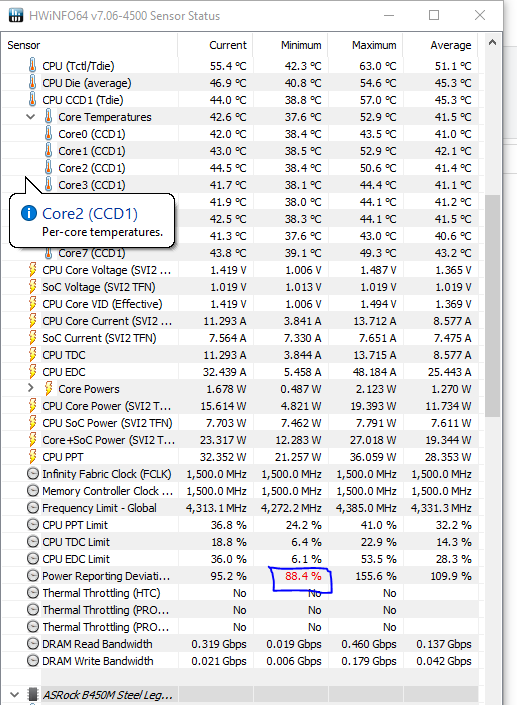This screenshot has height=705, width=517.
Task: Click the DRAM Read Bandwidth circle icon
Action: (x=32, y=644)
